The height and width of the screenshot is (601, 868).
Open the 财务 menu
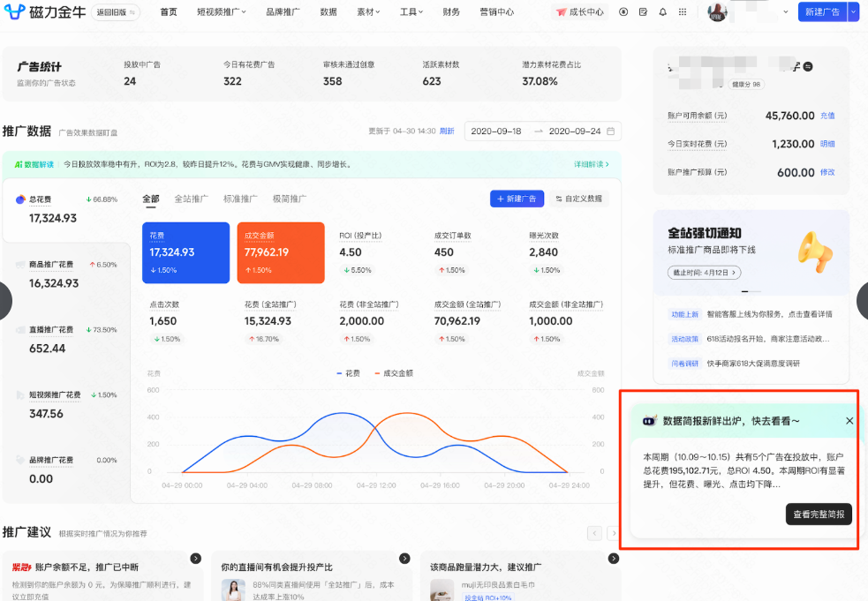(451, 11)
